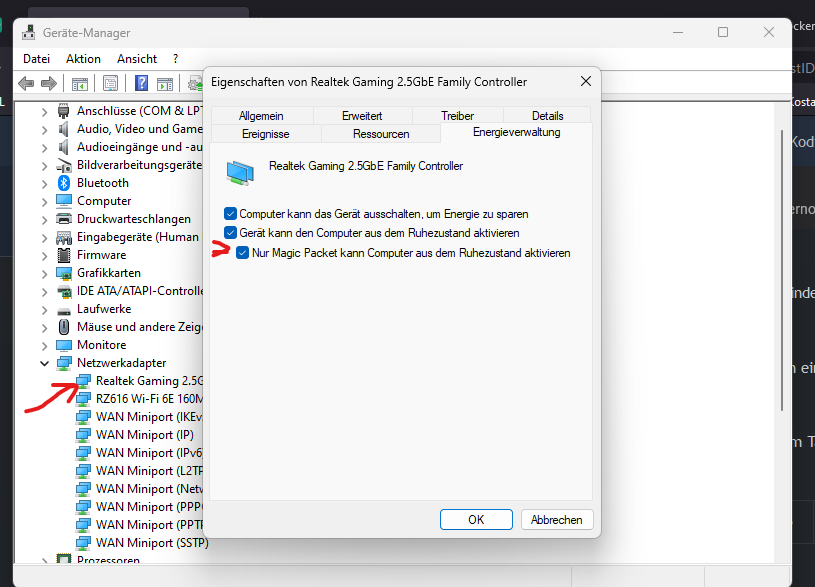
Task: Open the Datei menu
Action: pyautogui.click(x=36, y=59)
